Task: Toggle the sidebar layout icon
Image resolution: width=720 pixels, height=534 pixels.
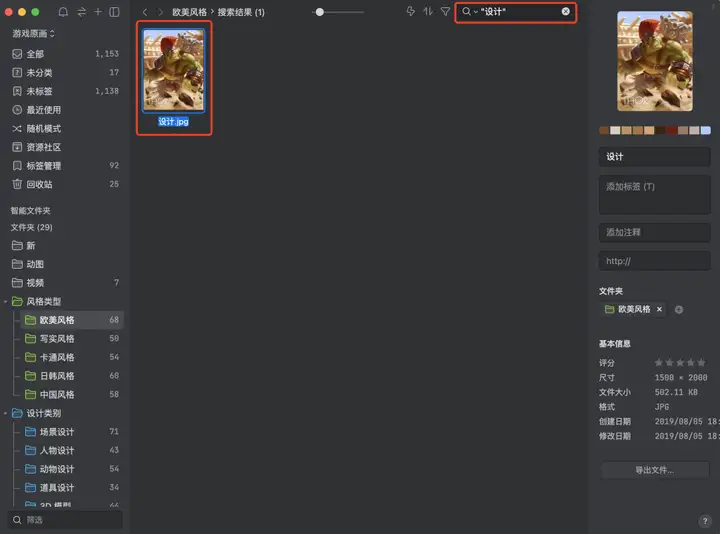Action: [x=114, y=12]
